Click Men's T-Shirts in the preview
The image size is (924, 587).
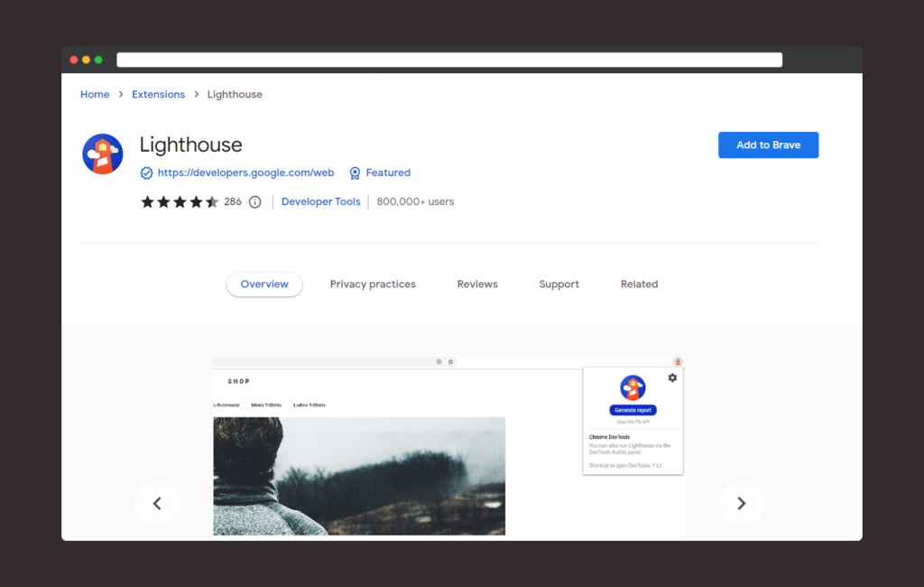coord(266,405)
